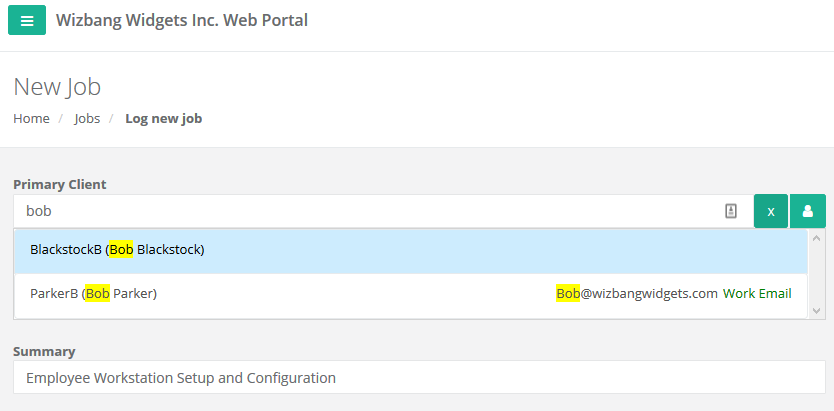Go to the Home breadcrumb
The image size is (834, 411).
[31, 118]
